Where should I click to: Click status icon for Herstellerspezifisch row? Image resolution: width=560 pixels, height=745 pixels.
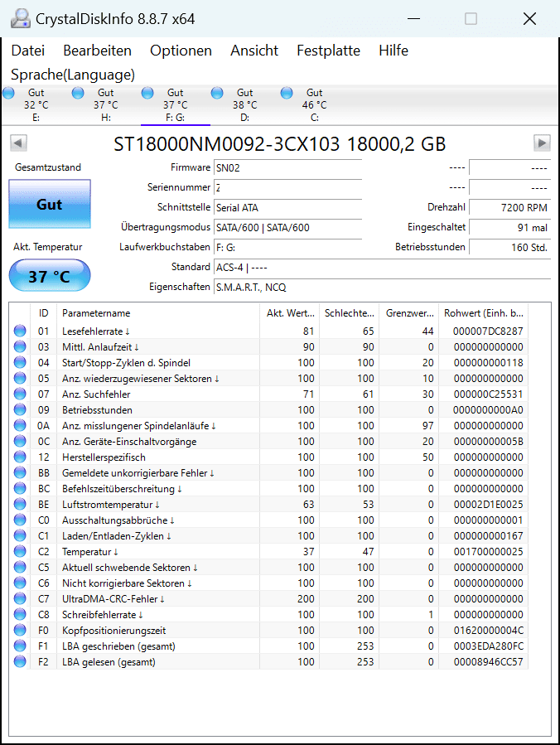(x=20, y=457)
